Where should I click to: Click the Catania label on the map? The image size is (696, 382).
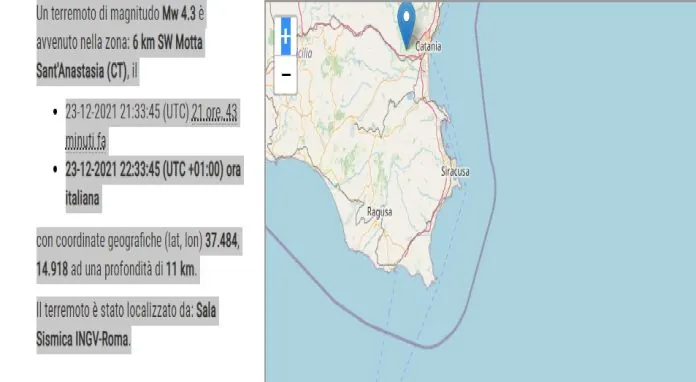[x=428, y=47]
